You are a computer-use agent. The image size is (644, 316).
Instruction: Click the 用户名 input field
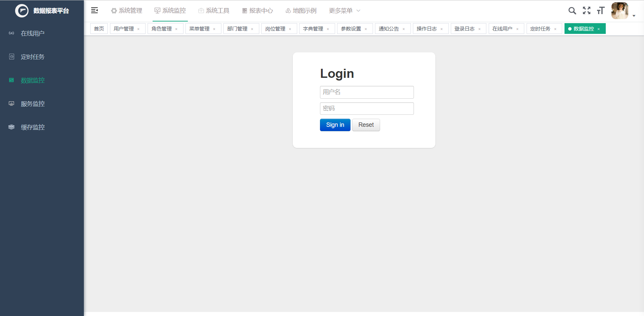point(367,92)
